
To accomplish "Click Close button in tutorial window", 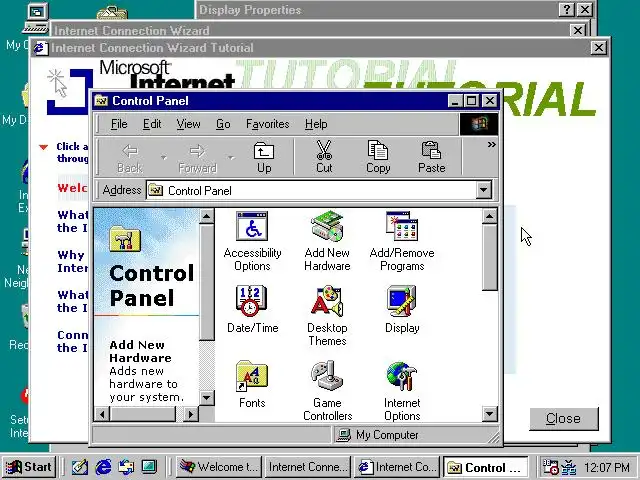I will [x=564, y=418].
